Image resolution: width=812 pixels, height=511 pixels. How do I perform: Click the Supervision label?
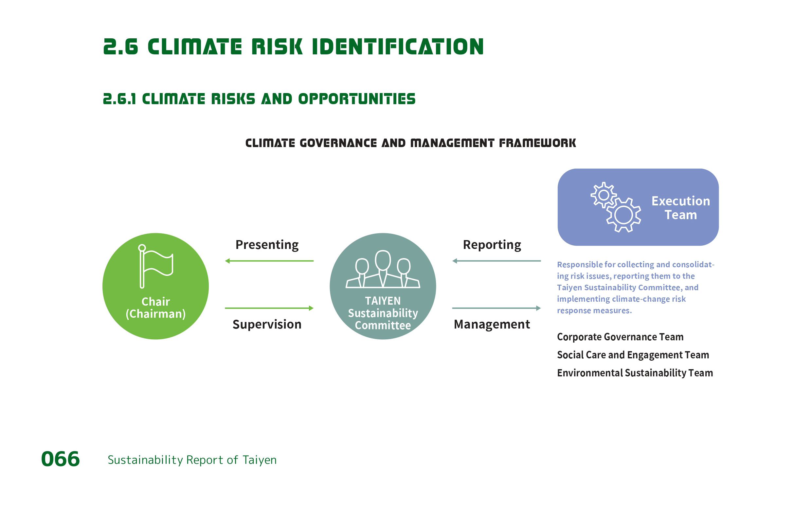tap(267, 324)
